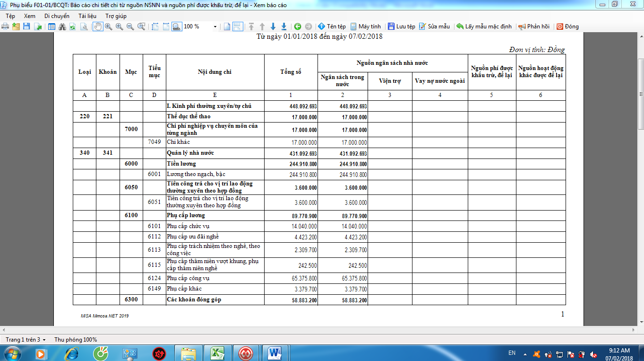Open the Tệp menu
The width and height of the screenshot is (644, 361).
point(10,16)
